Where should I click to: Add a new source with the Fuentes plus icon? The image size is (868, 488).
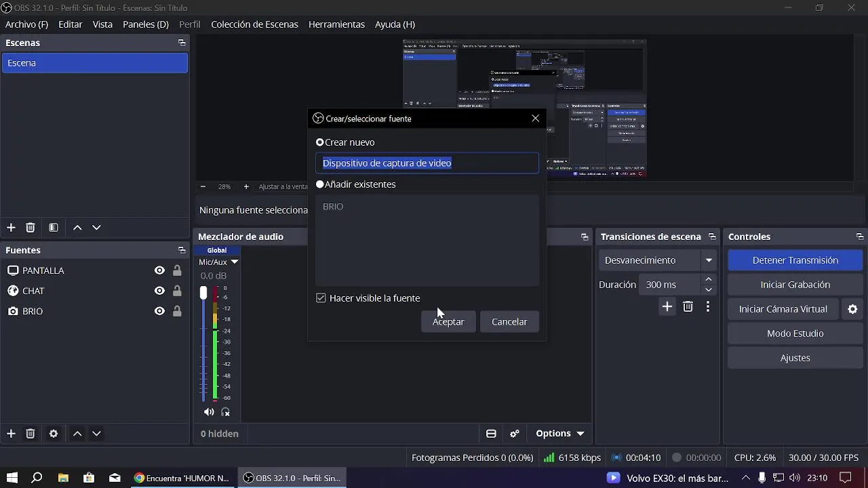11,434
